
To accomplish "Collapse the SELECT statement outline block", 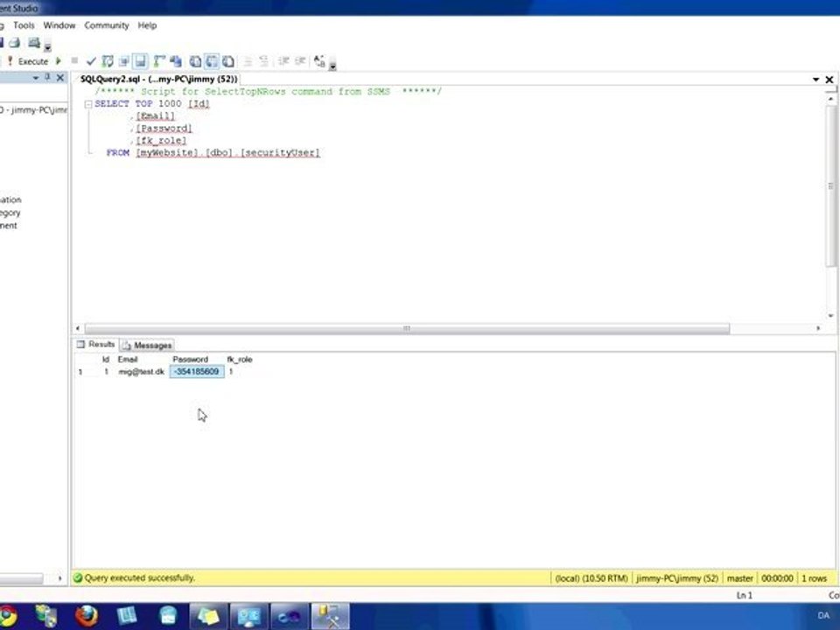I will coord(88,104).
